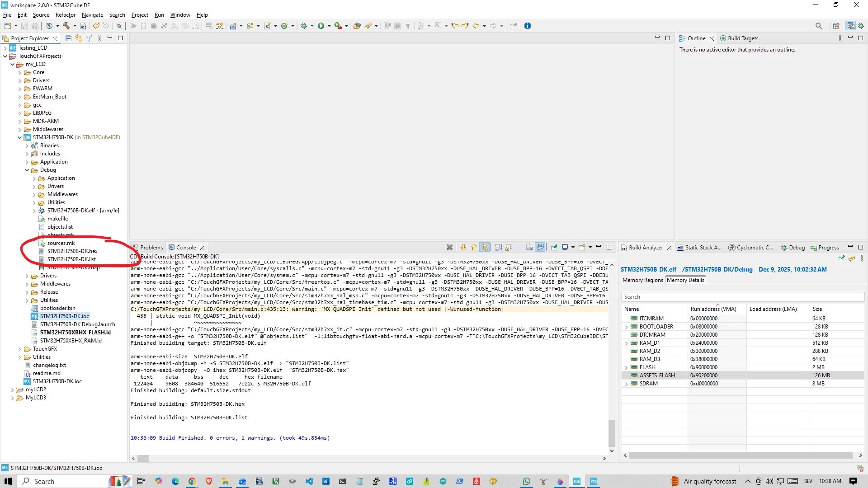Open Project Explorer view menu (three dots)
The width and height of the screenshot is (868, 488).
tap(99, 38)
